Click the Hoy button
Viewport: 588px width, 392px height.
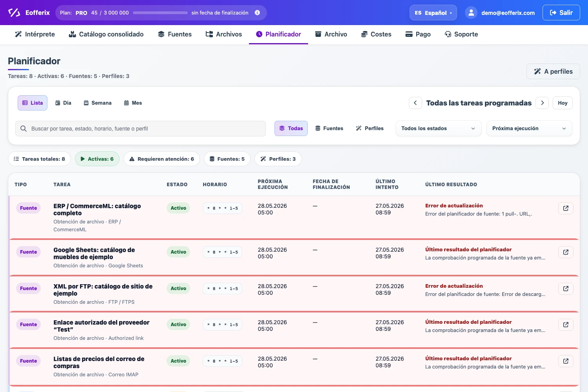pos(563,103)
